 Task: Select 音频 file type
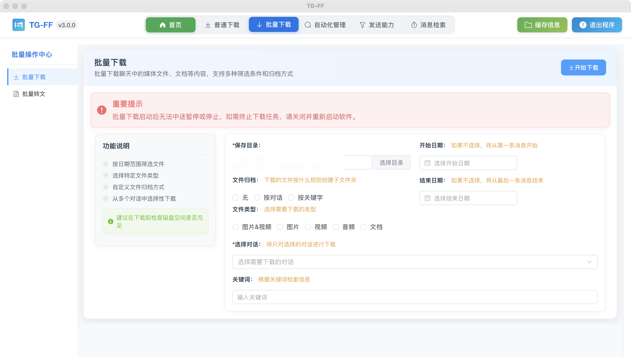click(336, 227)
